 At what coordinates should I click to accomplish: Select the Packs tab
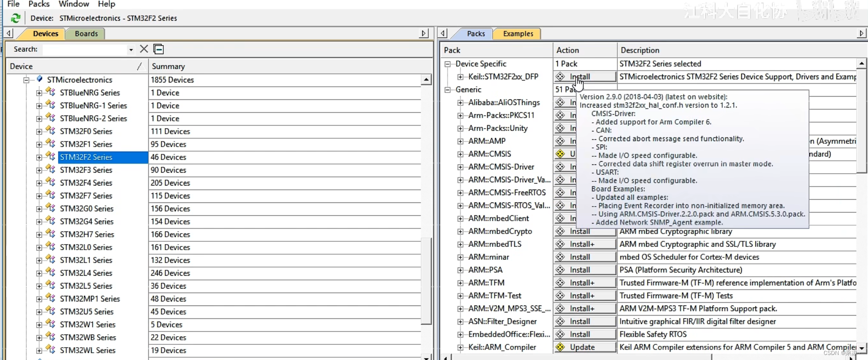pyautogui.click(x=476, y=33)
